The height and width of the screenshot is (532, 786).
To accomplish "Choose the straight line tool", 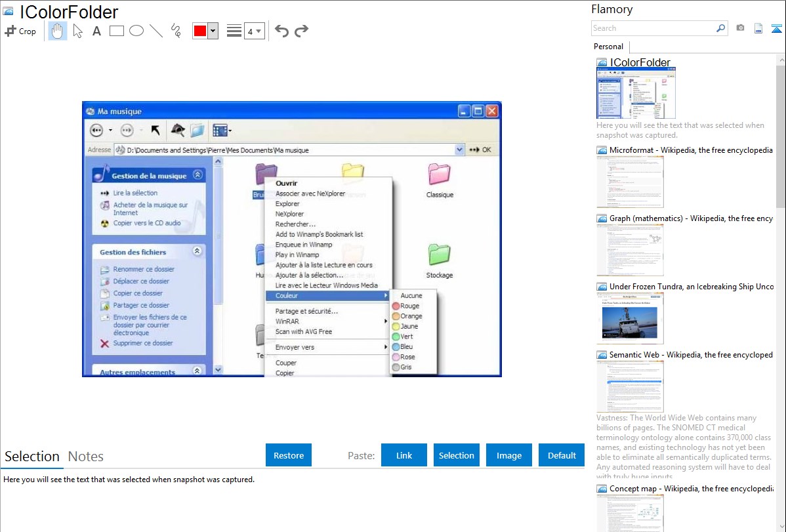I will click(x=156, y=31).
